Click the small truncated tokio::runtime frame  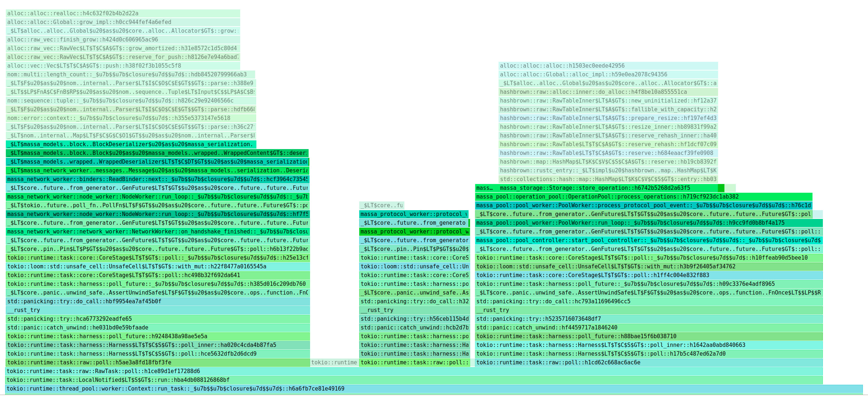(334, 363)
